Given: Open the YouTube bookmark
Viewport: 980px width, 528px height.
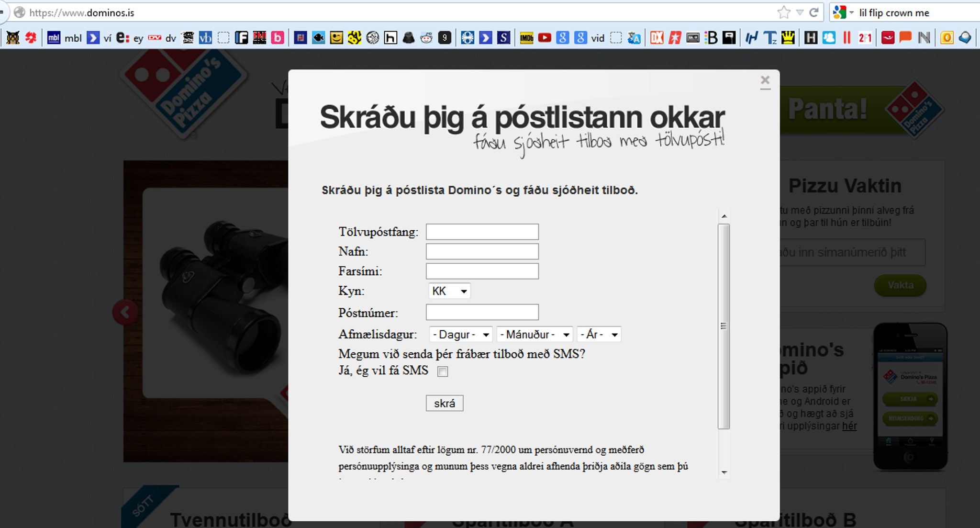Looking at the screenshot, I should [x=545, y=38].
